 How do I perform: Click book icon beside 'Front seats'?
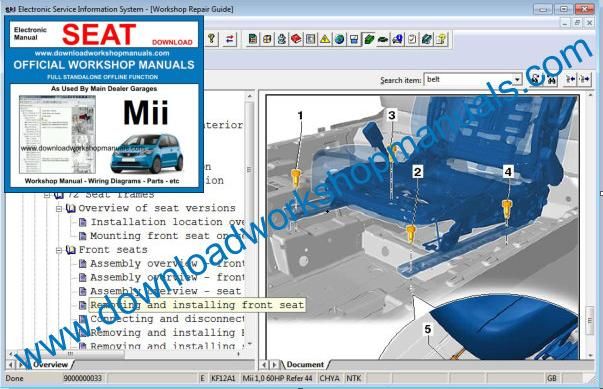coord(70,250)
